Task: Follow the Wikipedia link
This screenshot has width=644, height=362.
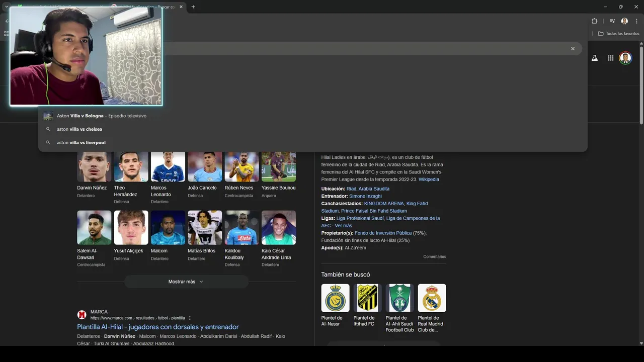Action: [x=429, y=179]
